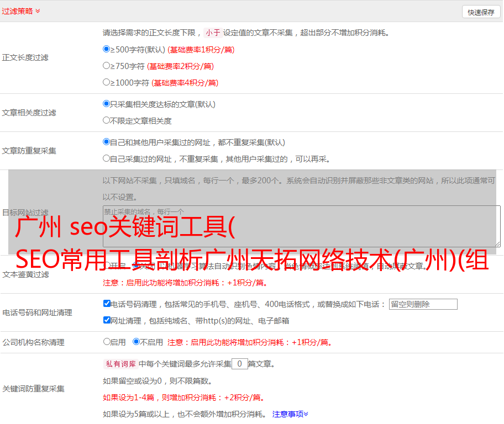The image size is (504, 424).
Task: Click the 快速保存 button
Action: click(x=481, y=12)
